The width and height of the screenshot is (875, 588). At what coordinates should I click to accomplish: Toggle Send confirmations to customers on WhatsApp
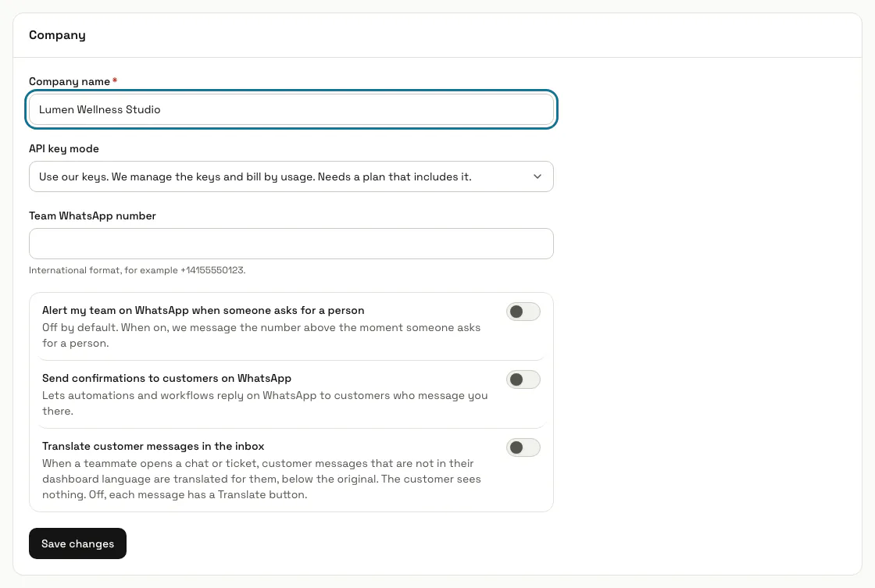[523, 380]
